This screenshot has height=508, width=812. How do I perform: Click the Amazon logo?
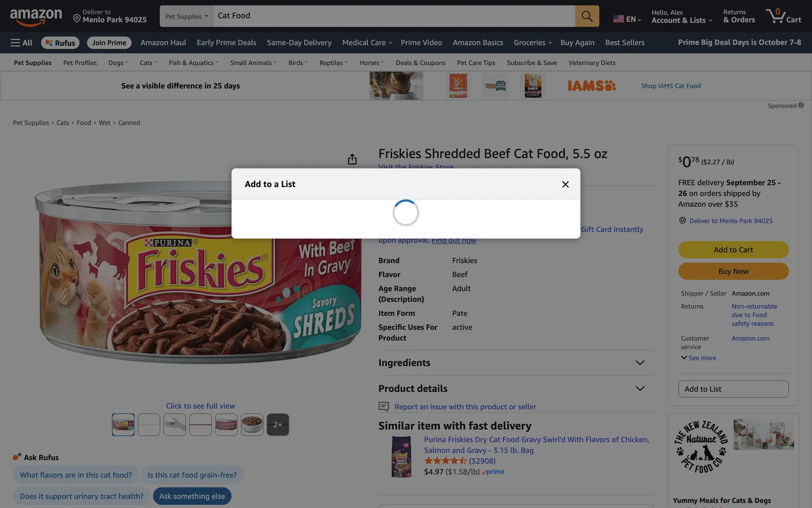pos(36,17)
